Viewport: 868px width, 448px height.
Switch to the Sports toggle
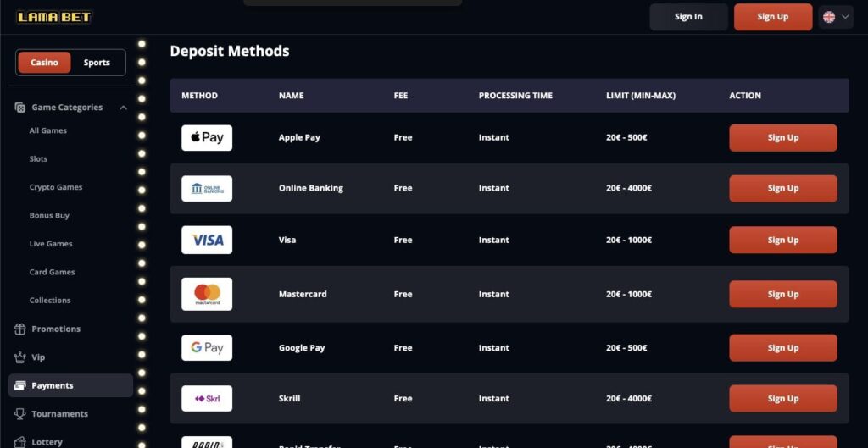click(97, 63)
